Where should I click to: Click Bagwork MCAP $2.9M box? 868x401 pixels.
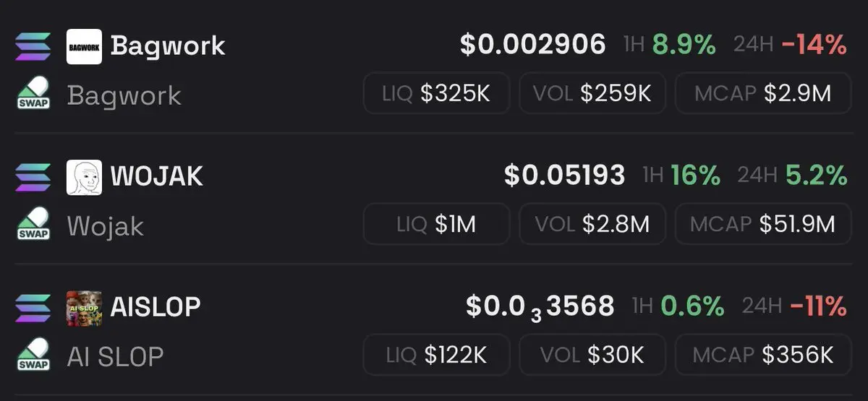[x=763, y=93]
